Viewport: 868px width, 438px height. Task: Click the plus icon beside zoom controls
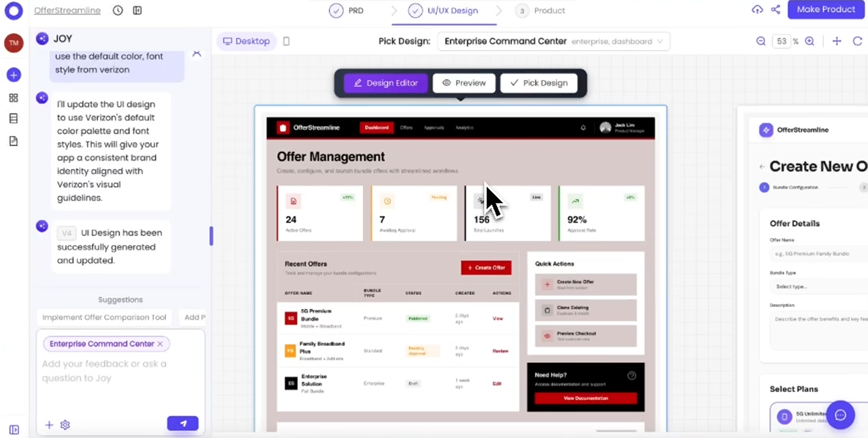(x=837, y=41)
